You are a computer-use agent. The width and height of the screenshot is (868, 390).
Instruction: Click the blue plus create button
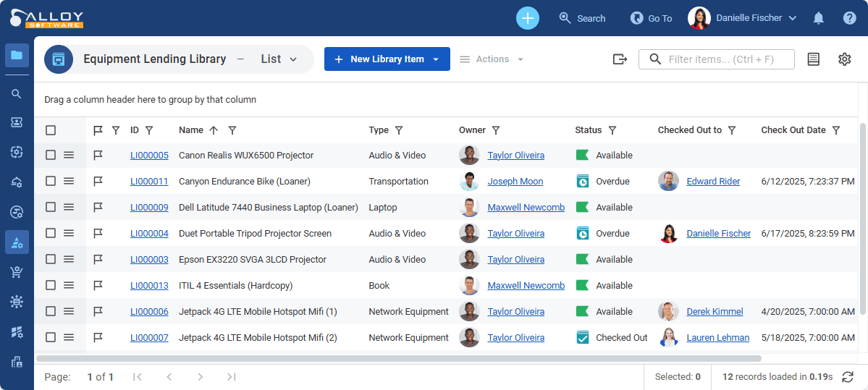[x=527, y=18]
